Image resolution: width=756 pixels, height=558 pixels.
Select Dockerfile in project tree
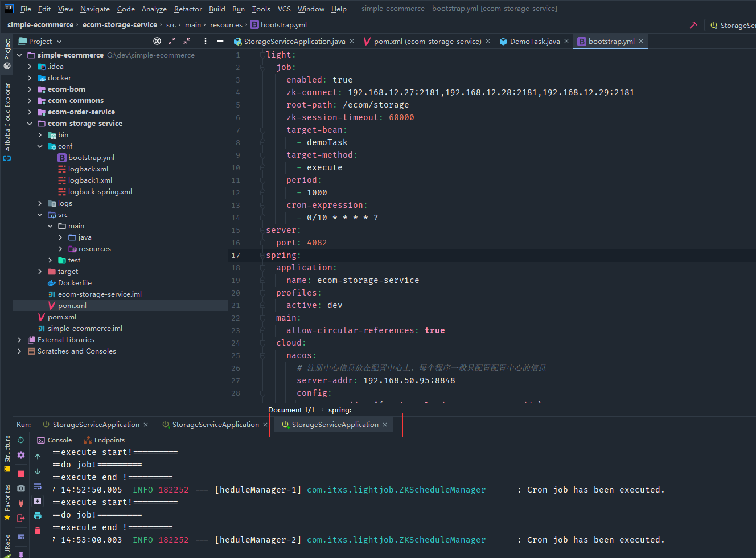[75, 283]
